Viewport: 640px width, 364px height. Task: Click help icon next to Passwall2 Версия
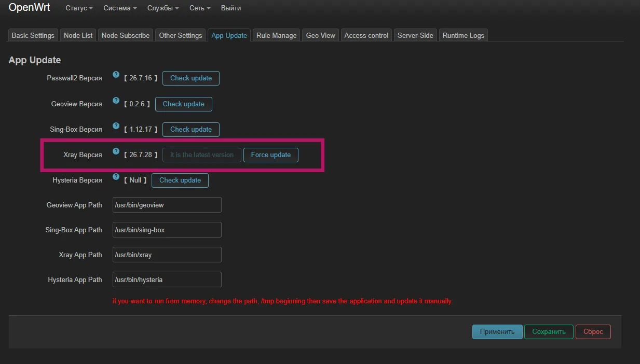[x=116, y=75]
